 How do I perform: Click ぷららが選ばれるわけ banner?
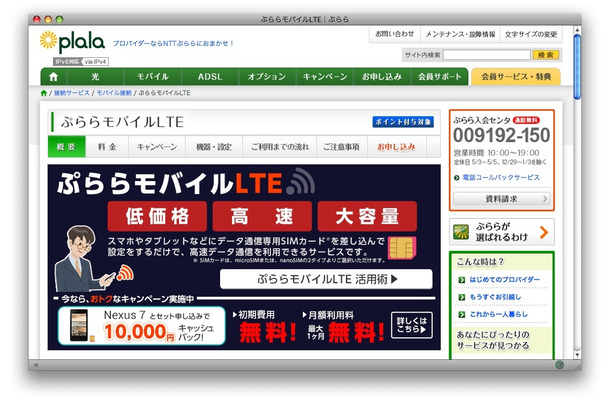click(x=502, y=232)
